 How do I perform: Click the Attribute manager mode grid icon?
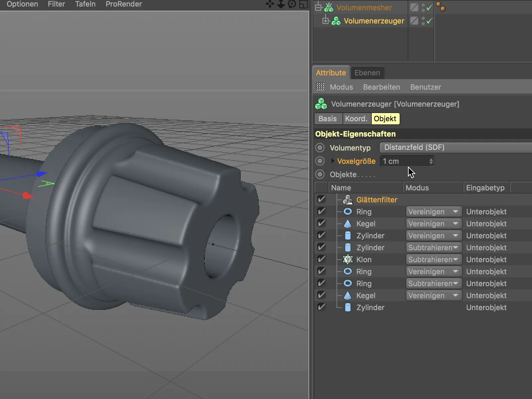point(320,87)
